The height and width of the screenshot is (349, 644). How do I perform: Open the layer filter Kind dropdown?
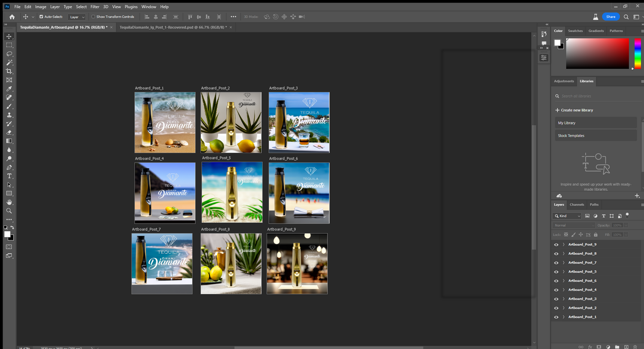click(567, 216)
